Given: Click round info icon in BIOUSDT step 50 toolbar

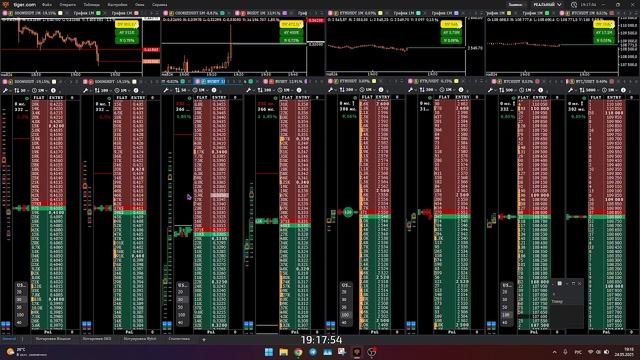Looking at the screenshot, I should click(x=214, y=90).
